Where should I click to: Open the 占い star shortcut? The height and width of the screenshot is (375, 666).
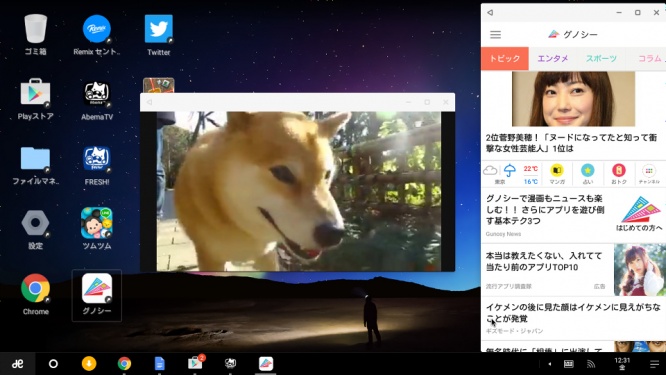587,174
